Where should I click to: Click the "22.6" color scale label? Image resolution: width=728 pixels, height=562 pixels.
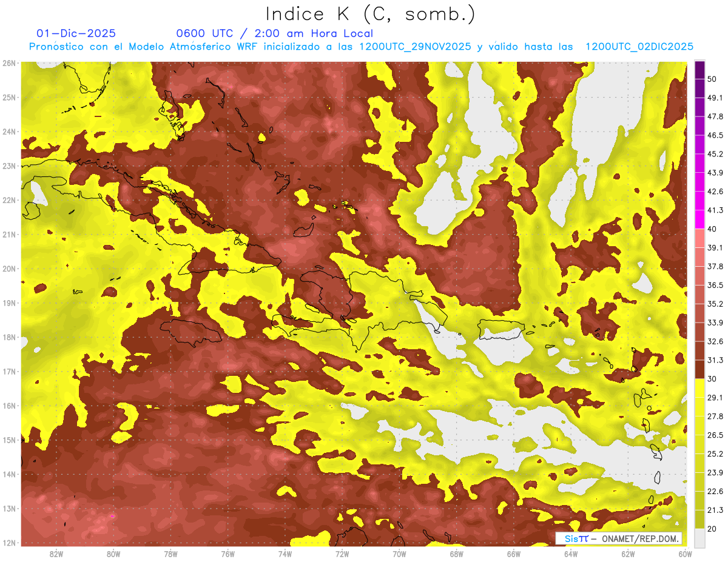coord(715,491)
